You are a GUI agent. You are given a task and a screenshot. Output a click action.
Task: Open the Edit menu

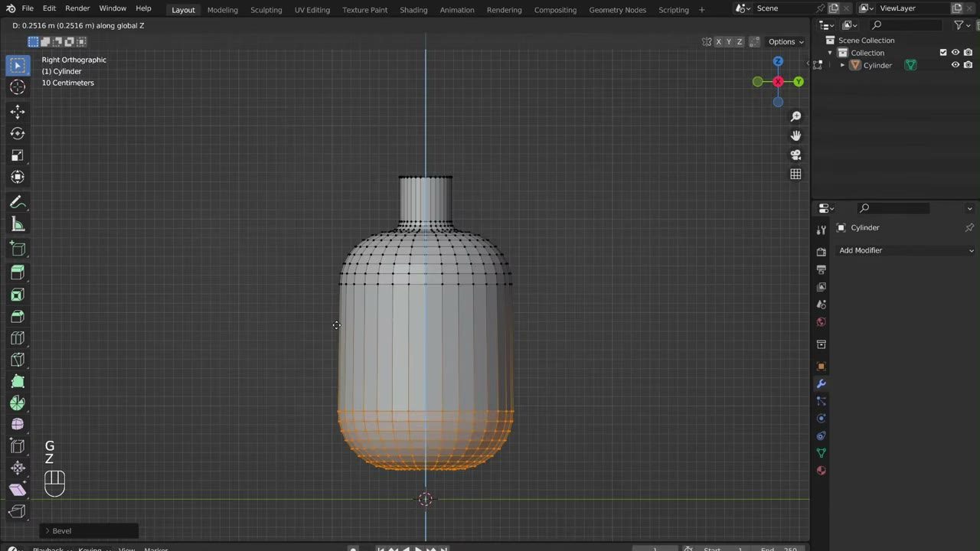pos(49,8)
